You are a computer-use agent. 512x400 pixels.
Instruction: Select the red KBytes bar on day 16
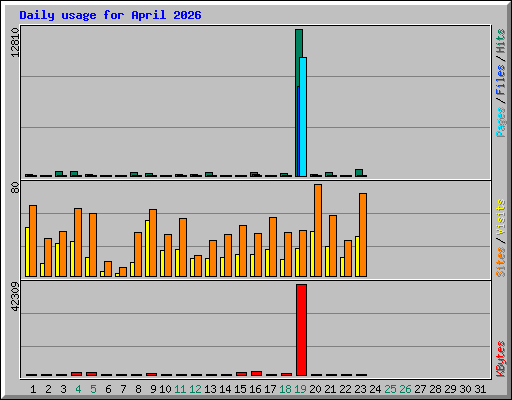pos(256,373)
